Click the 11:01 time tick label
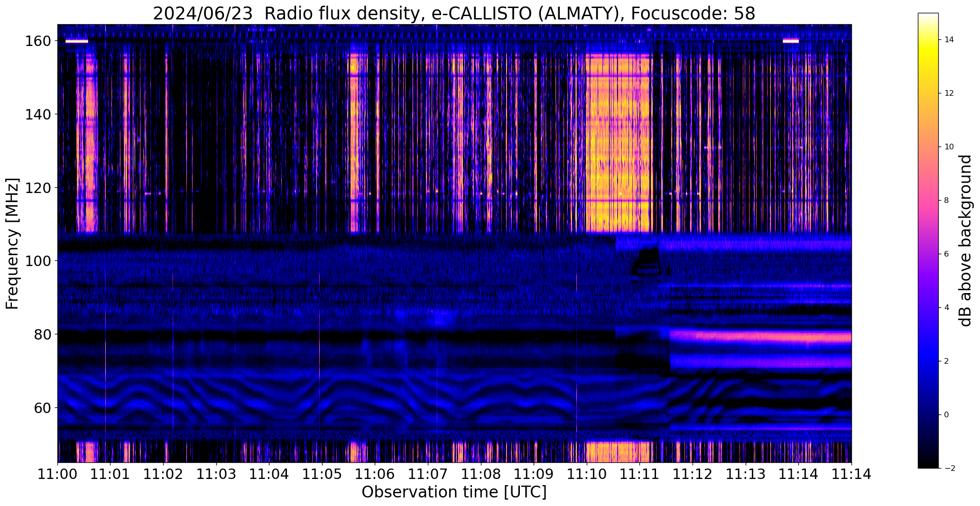The image size is (980, 506). coord(111,474)
